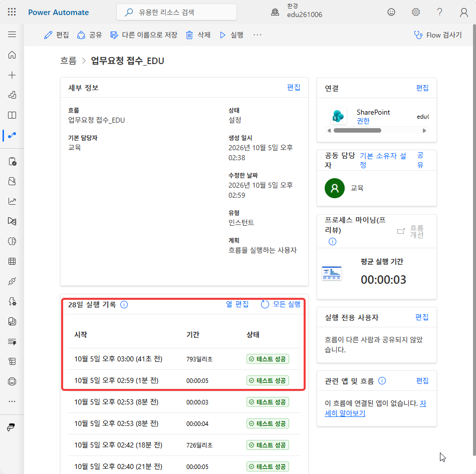The image size is (476, 474).
Task: Open Connections plug icon in sidebar
Action: [12, 281]
